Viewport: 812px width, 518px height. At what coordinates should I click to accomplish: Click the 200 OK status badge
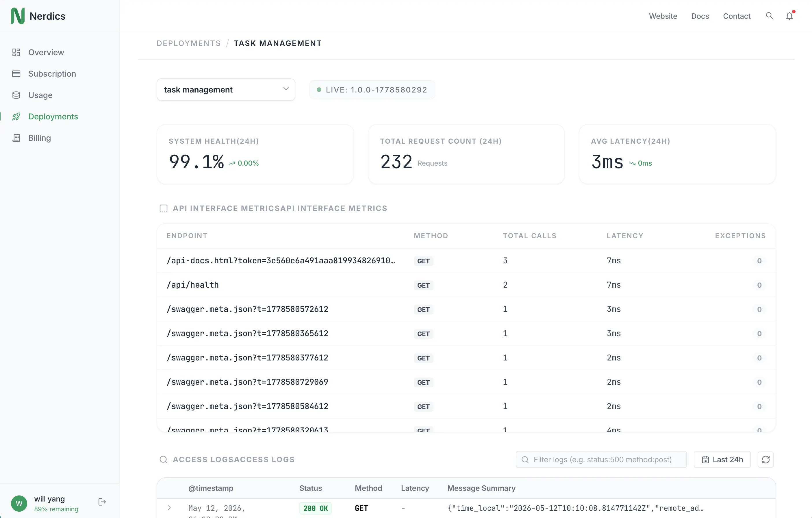click(316, 508)
